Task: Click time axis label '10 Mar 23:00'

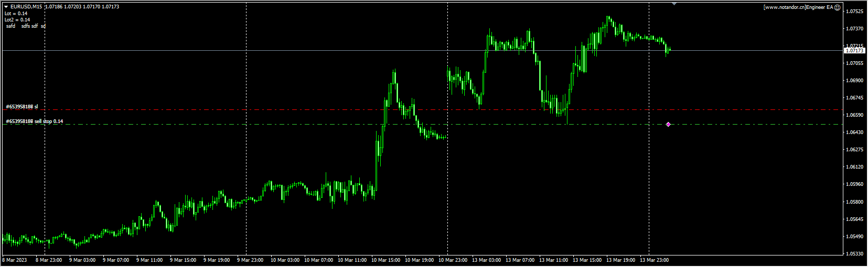Action: click(453, 260)
